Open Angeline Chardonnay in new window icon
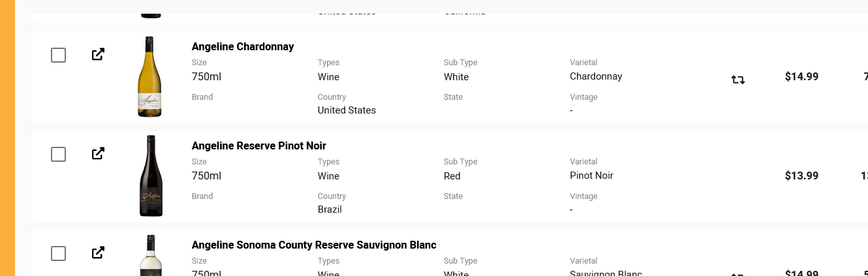Viewport: 868px width, 276px height. tap(98, 55)
